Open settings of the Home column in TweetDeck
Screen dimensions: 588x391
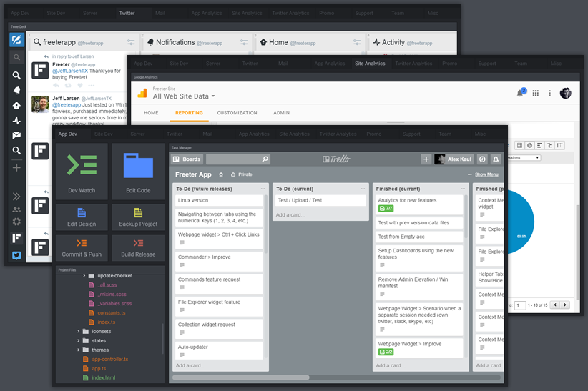(x=357, y=42)
